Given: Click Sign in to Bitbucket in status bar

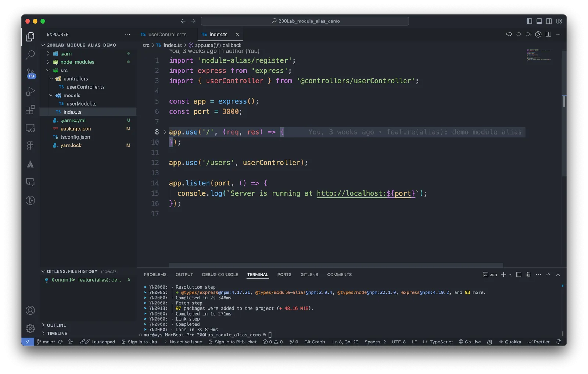Looking at the screenshot, I should point(233,342).
